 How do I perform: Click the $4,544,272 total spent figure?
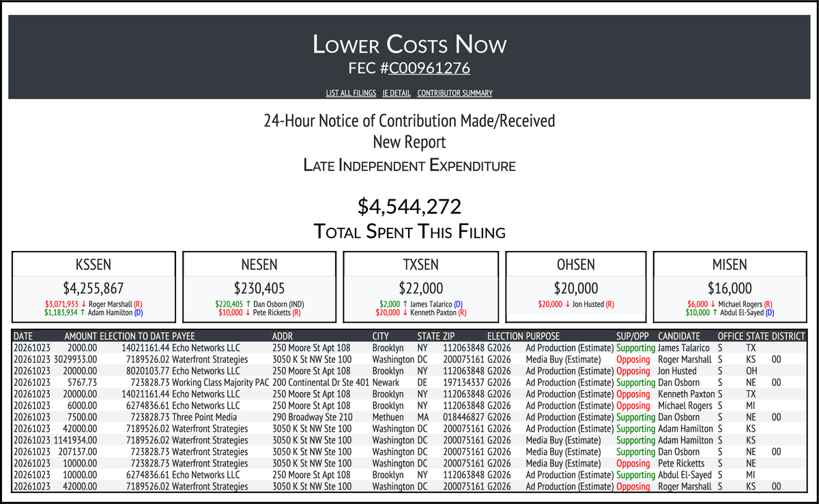tap(409, 207)
